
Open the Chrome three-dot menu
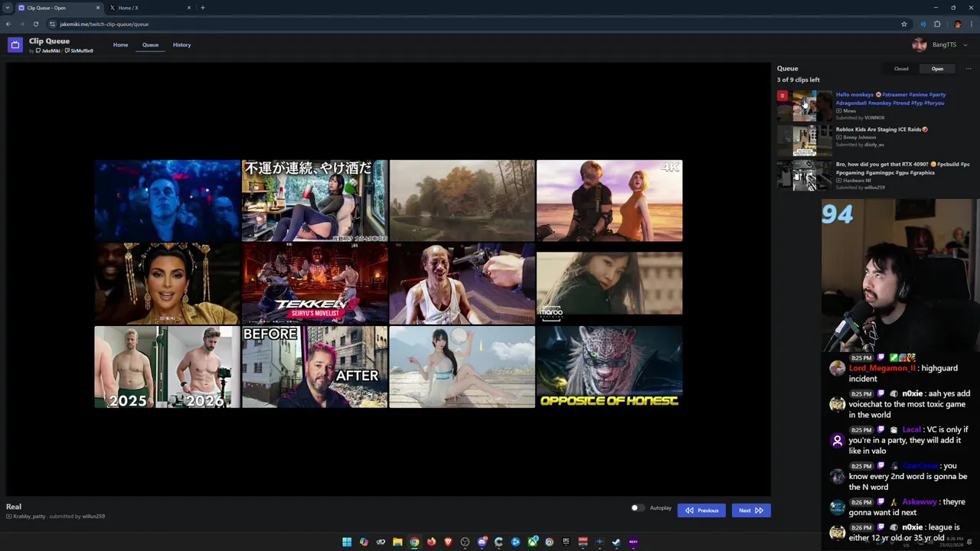pyautogui.click(x=971, y=24)
